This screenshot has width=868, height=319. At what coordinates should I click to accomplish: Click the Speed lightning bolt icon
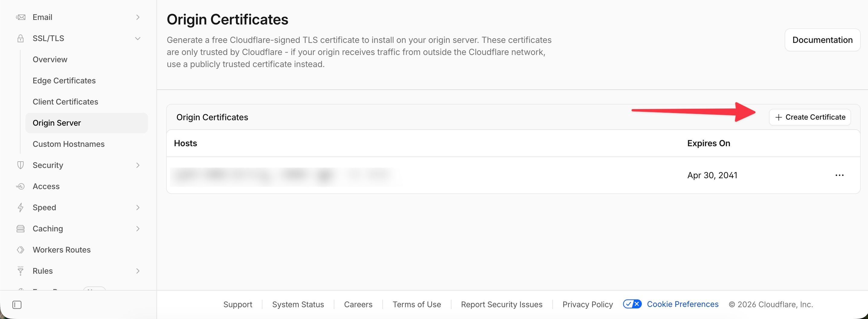point(21,208)
